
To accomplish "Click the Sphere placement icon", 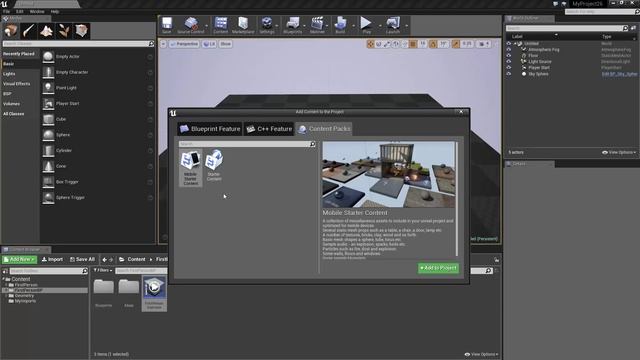I will pos(48,135).
